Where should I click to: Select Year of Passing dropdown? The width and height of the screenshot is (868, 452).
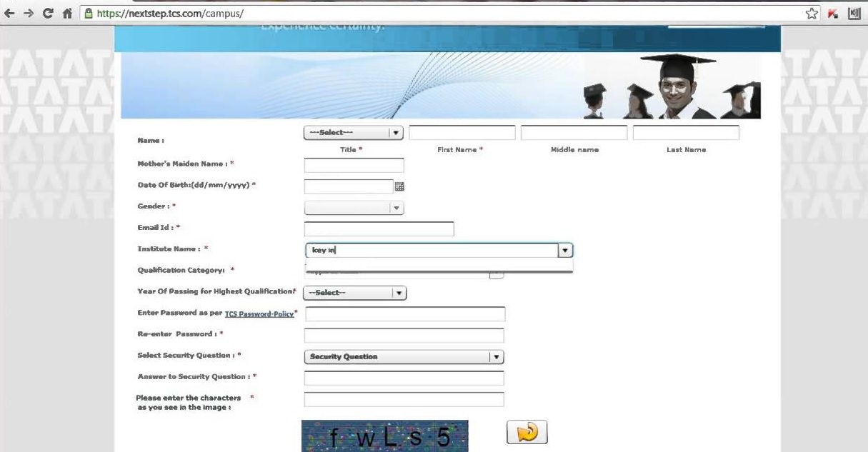[354, 293]
